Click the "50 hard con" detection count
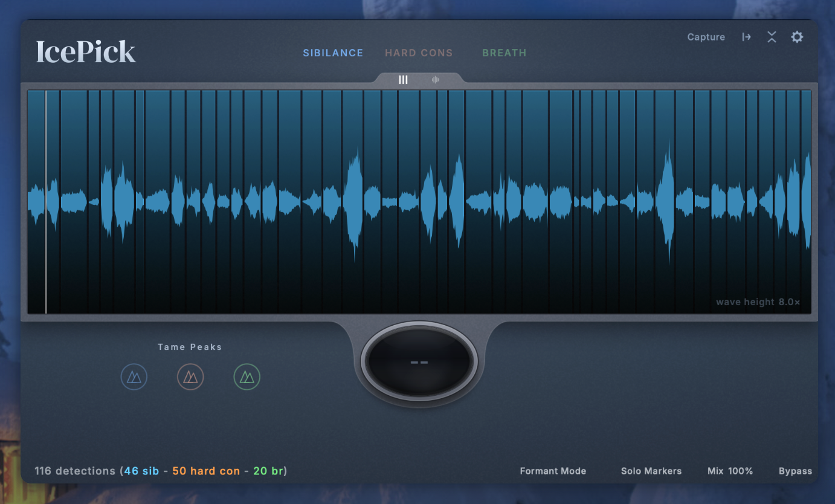 point(206,471)
